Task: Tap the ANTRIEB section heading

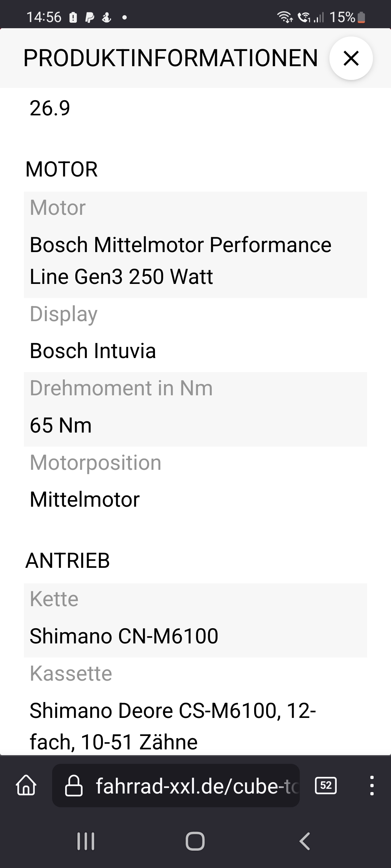Action: 68,561
